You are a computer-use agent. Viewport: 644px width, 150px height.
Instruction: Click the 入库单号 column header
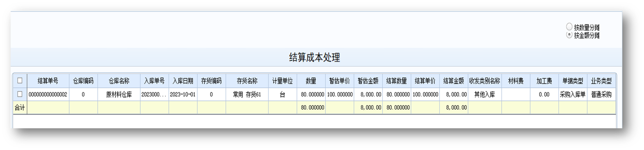pyautogui.click(x=154, y=81)
